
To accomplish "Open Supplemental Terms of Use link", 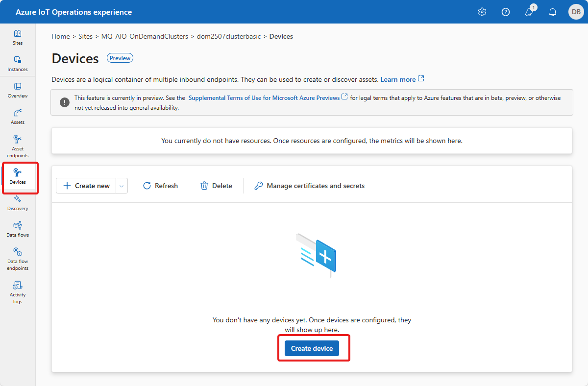I will click(268, 97).
